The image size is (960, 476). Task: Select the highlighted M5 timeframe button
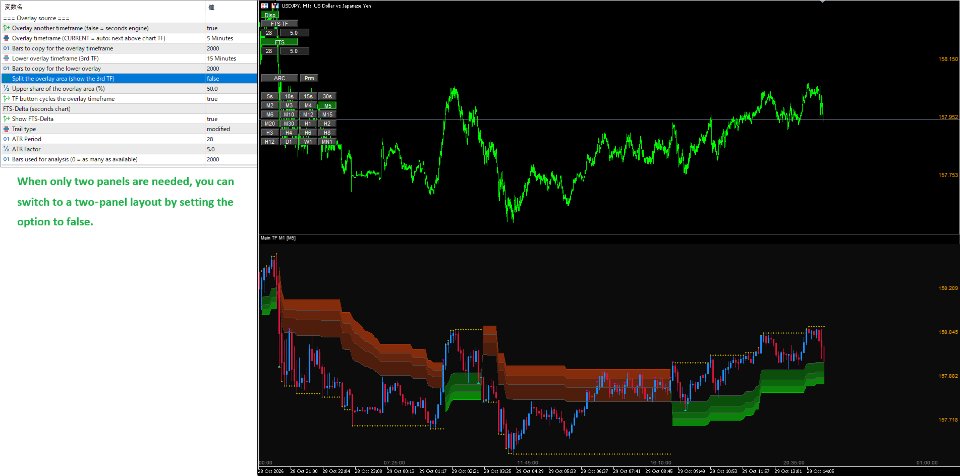[327, 105]
